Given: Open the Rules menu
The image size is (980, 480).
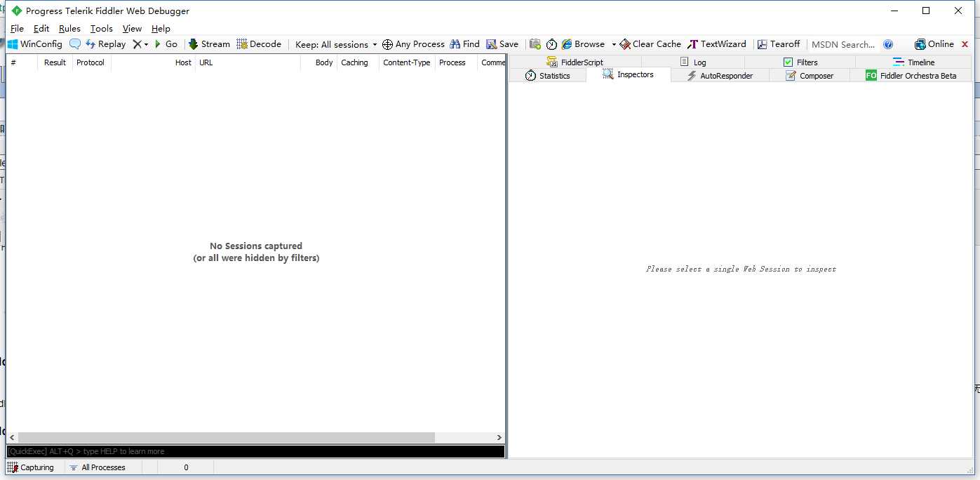Looking at the screenshot, I should 69,29.
